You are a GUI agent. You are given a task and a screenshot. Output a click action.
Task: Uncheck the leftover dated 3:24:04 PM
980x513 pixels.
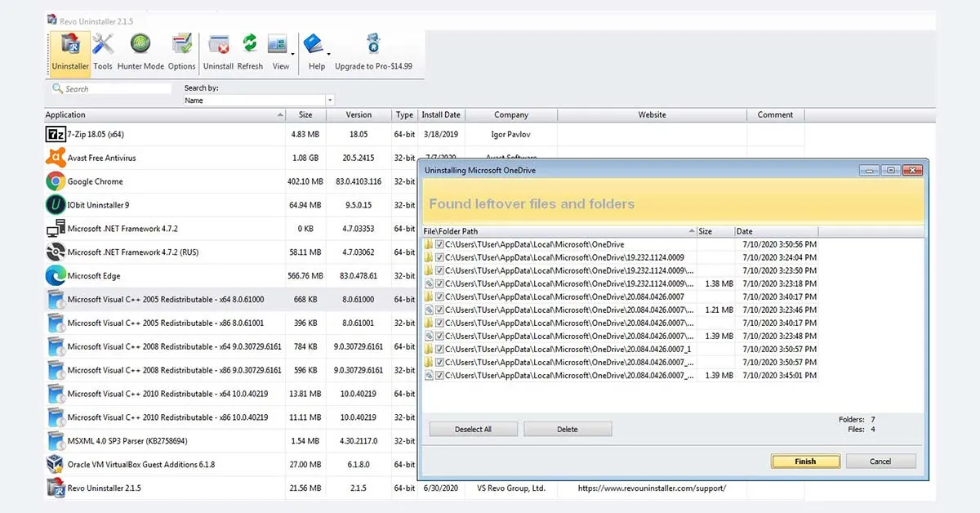point(439,257)
